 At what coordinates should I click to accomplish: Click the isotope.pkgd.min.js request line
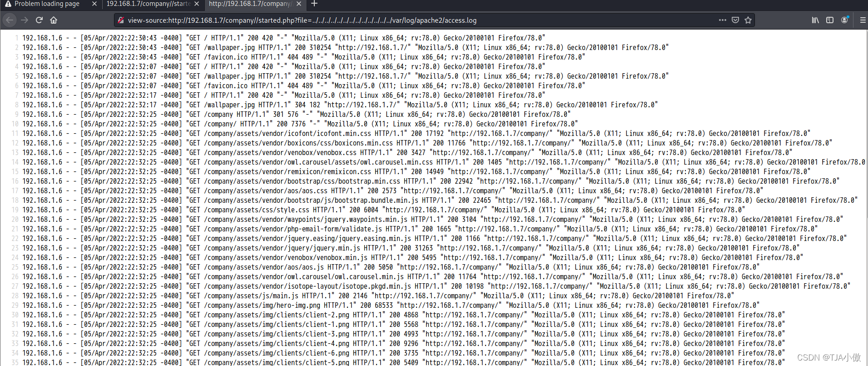pyautogui.click(x=436, y=286)
